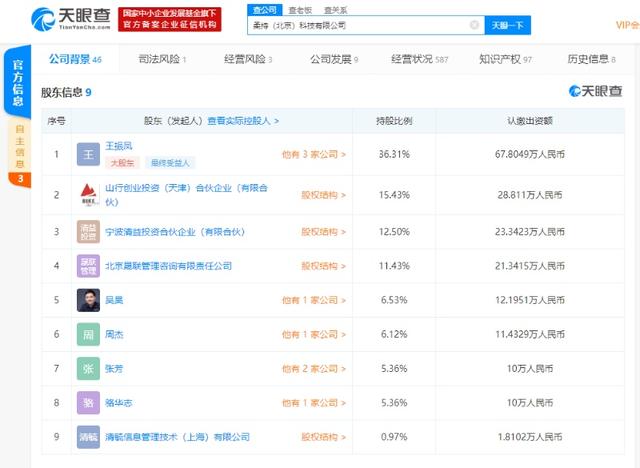
Task: Click the 天眼一下 search button
Action: tap(507, 25)
